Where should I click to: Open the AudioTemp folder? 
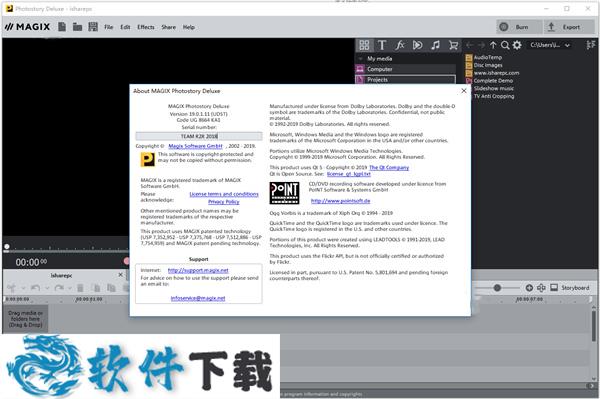click(484, 57)
